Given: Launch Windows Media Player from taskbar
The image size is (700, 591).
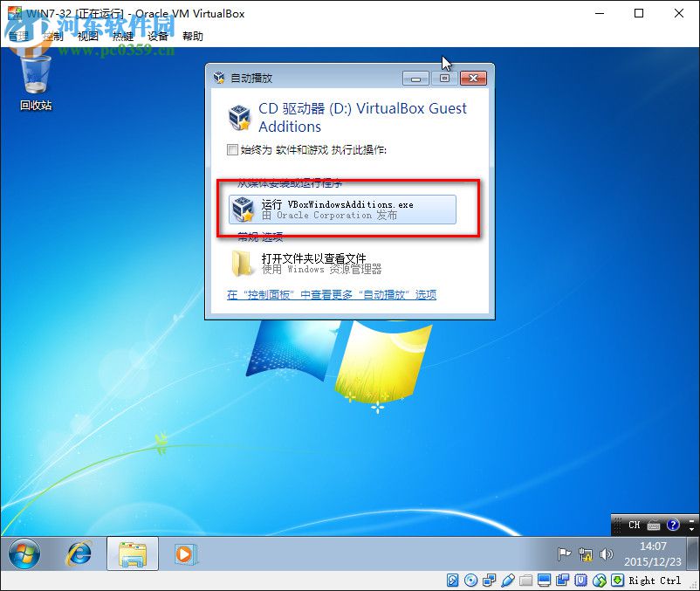Looking at the screenshot, I should coord(185,554).
